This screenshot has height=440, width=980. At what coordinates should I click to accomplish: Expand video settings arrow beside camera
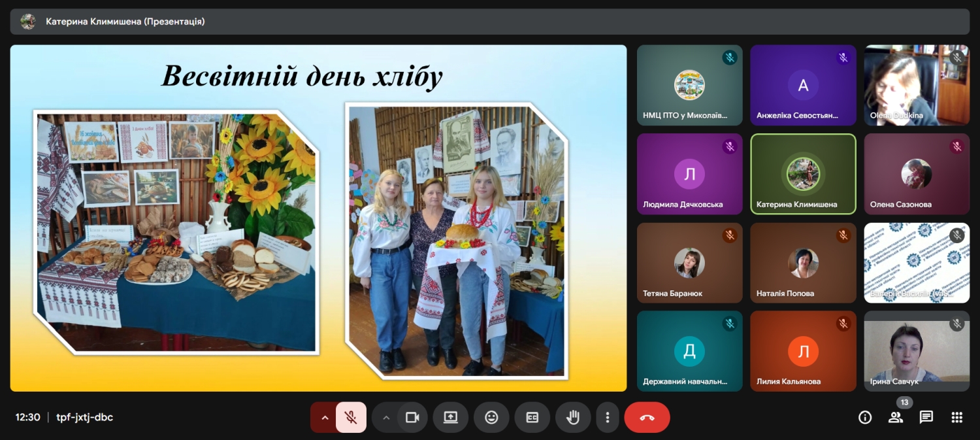pos(386,417)
